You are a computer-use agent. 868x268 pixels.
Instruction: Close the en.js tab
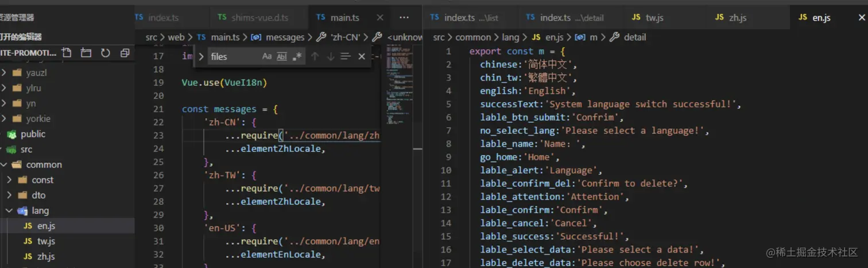pos(862,18)
